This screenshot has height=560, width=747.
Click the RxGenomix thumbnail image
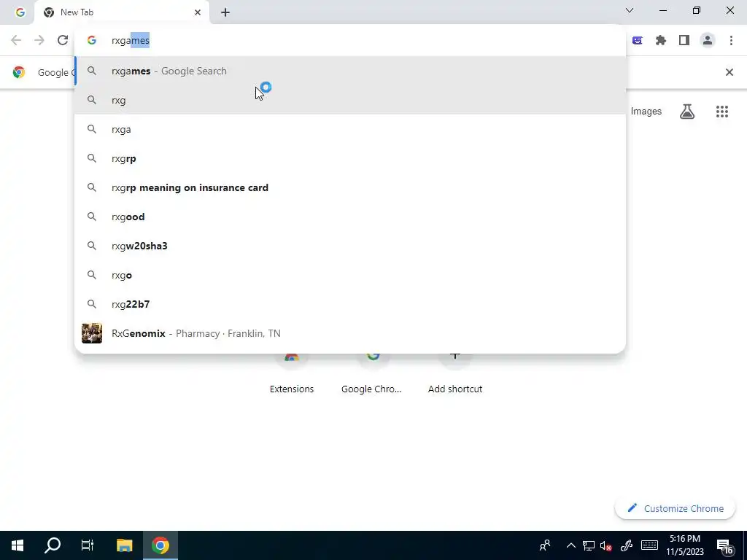pyautogui.click(x=91, y=333)
